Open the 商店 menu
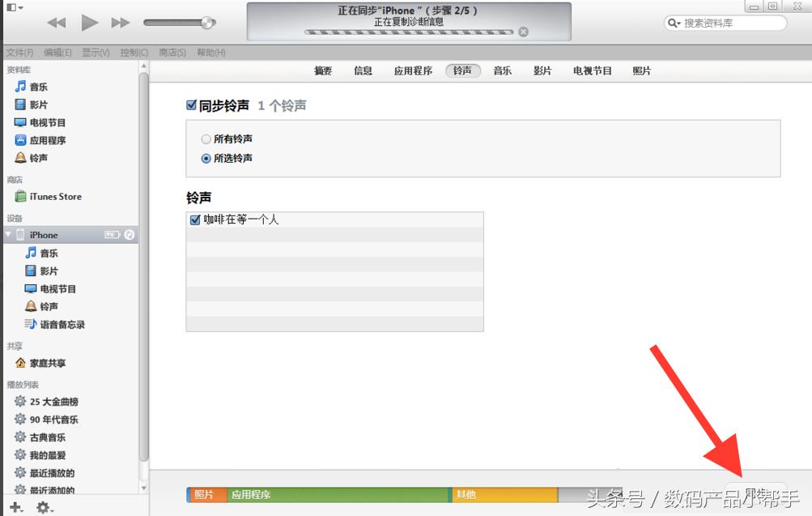The image size is (812, 516). coord(171,51)
